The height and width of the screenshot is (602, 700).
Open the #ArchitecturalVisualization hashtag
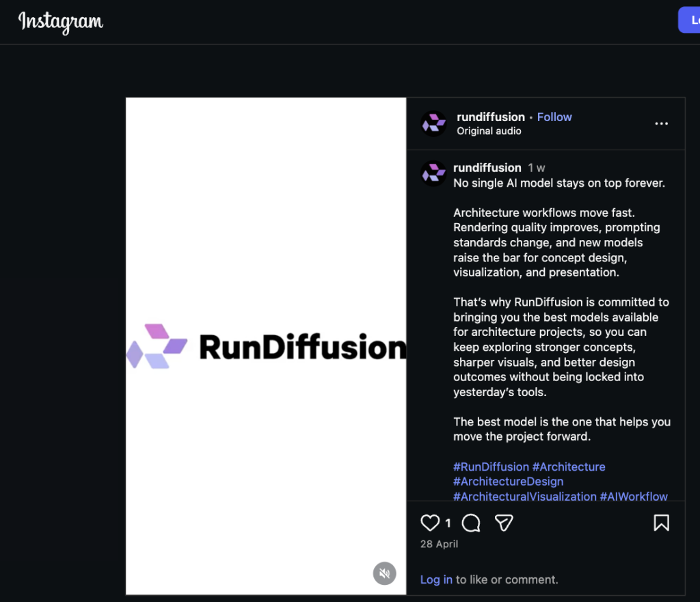pos(525,496)
